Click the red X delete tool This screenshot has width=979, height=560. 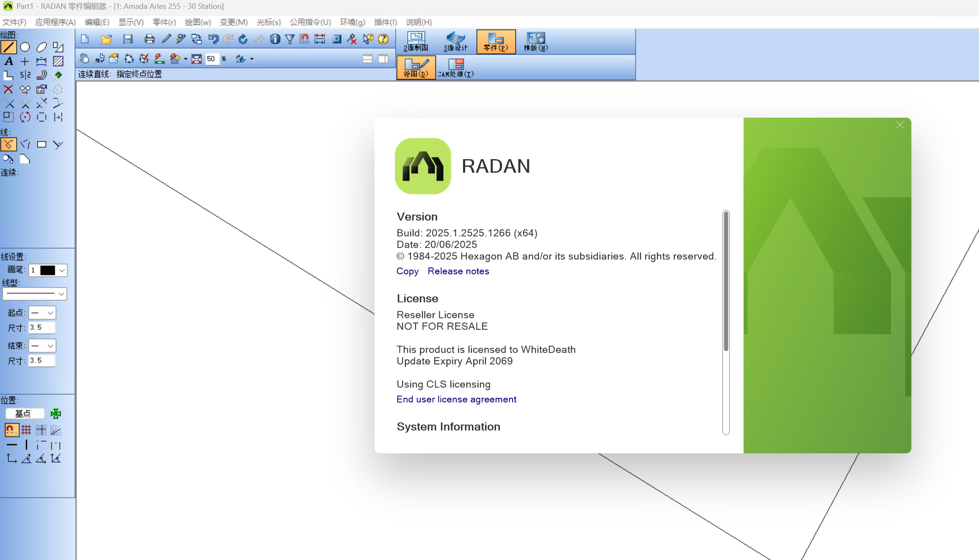pos(8,89)
